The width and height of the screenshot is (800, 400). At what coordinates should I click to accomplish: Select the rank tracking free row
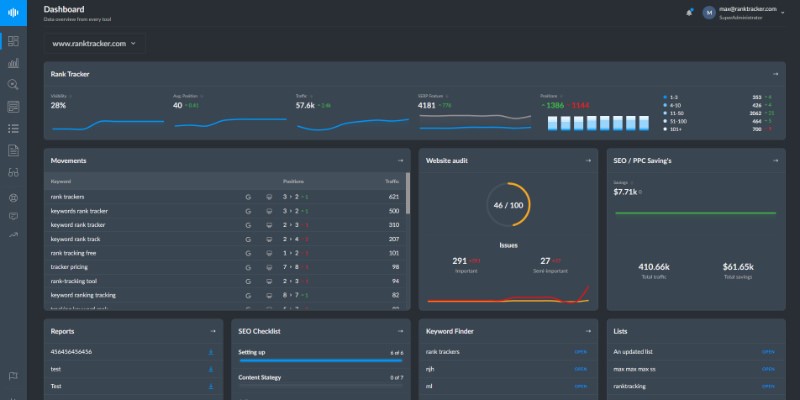point(225,253)
